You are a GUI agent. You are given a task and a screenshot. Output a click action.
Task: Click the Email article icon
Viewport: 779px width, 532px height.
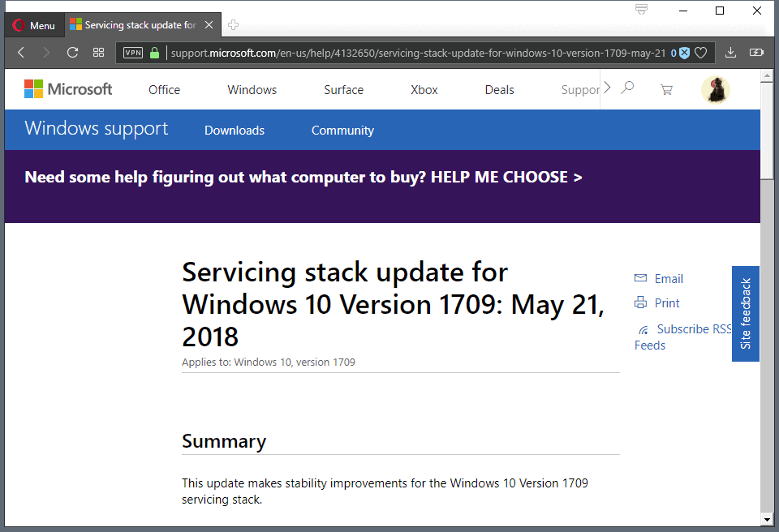coord(640,278)
